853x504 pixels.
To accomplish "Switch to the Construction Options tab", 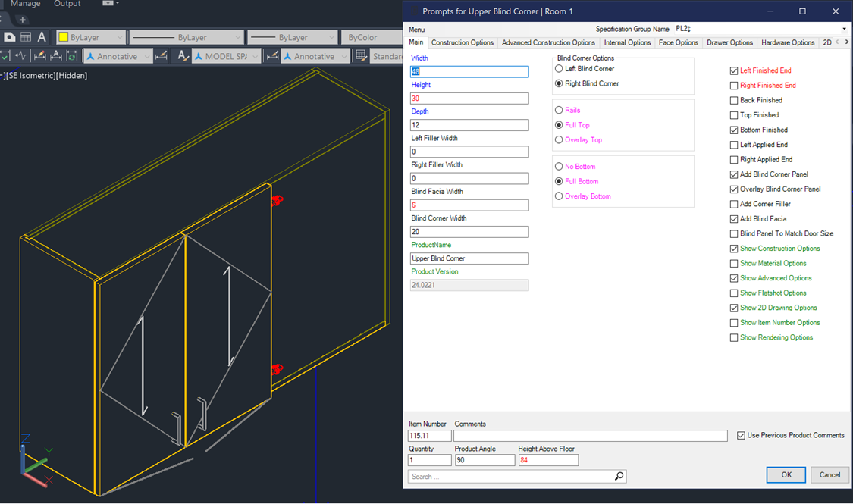I will (x=462, y=42).
